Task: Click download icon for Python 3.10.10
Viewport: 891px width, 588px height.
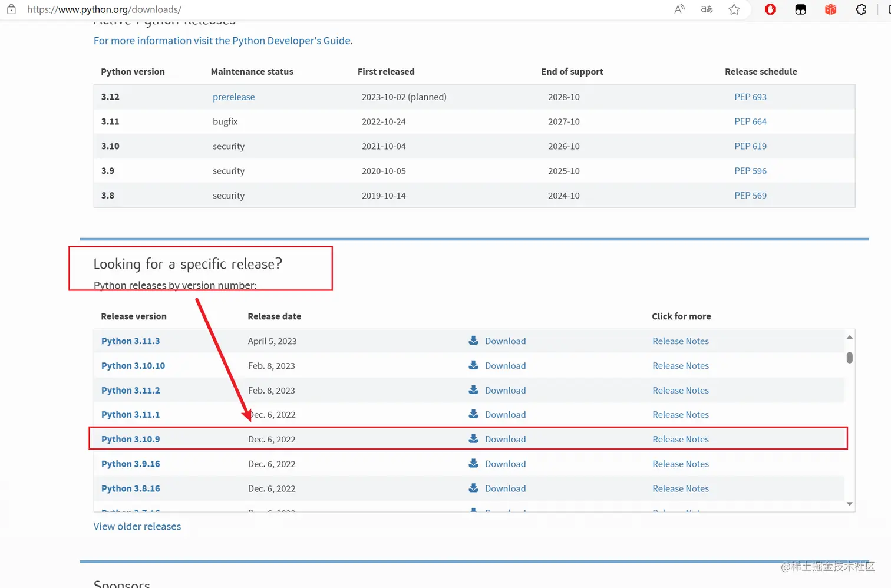Action: [x=473, y=365]
